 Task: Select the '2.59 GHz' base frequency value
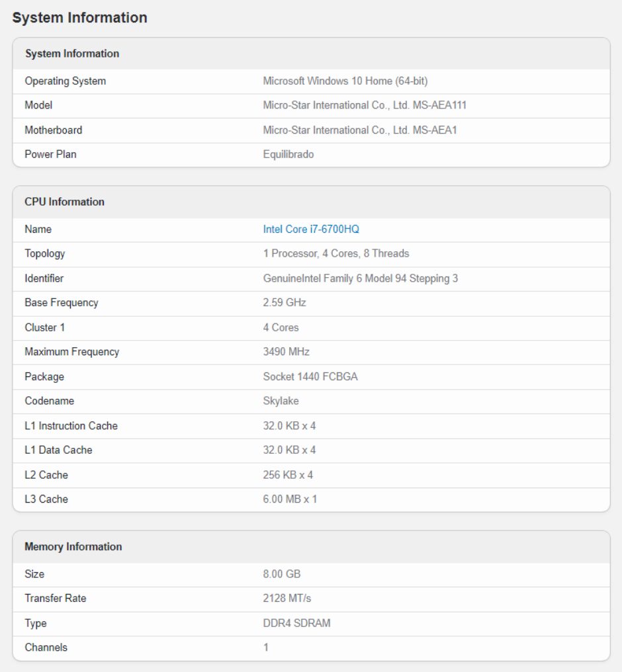tap(285, 302)
